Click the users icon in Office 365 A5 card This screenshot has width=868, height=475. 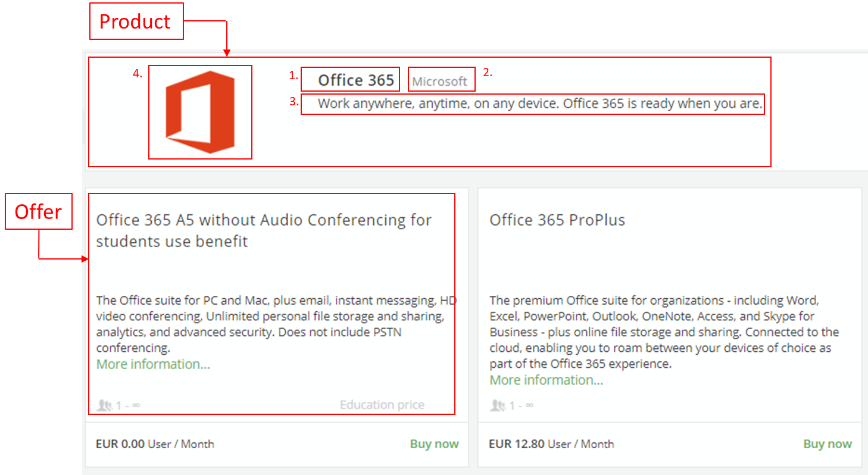pos(105,405)
